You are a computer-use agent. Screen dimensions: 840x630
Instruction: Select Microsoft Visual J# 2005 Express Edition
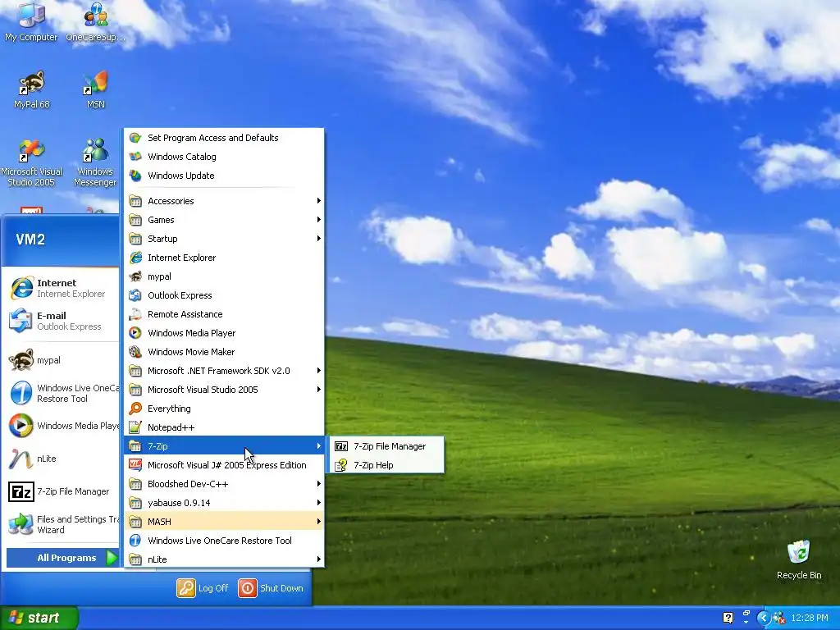pyautogui.click(x=224, y=465)
